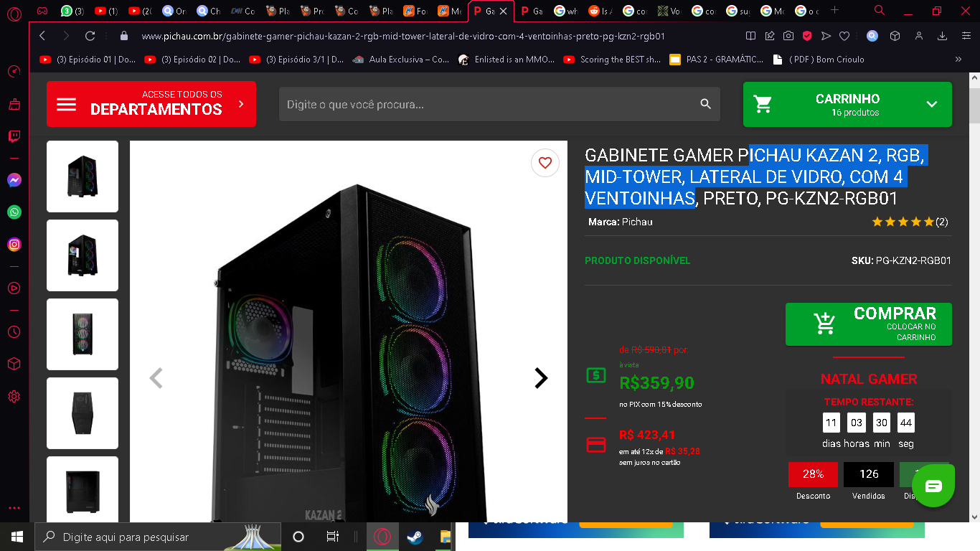Open bookmark "(PDF) Bom Crioulo"
Image resolution: width=980 pixels, height=551 pixels.
(819, 60)
